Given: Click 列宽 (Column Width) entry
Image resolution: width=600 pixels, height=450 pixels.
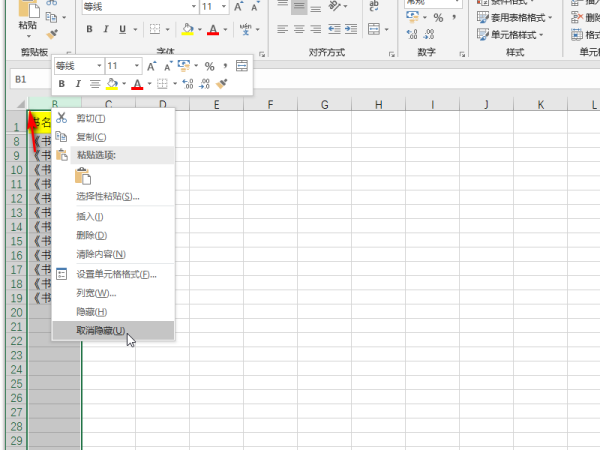Looking at the screenshot, I should pos(96,293).
